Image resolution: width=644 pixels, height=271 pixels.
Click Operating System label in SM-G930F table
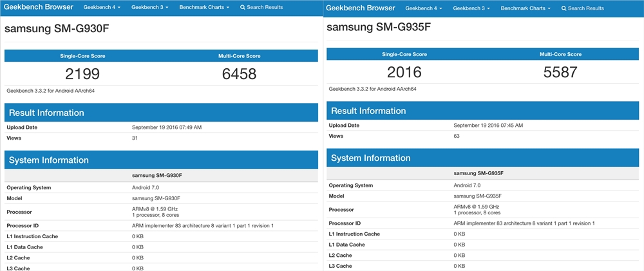29,188
